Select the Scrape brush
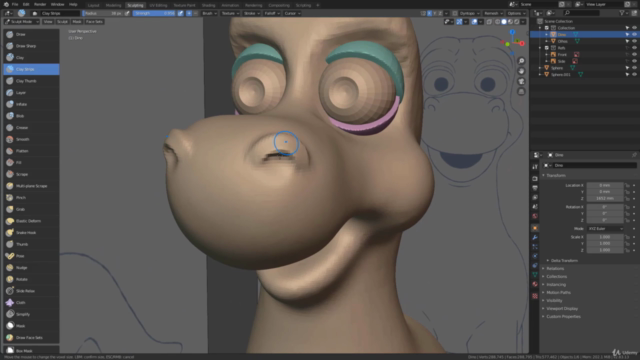Screen dimensions: 640x360 (x=31, y=174)
